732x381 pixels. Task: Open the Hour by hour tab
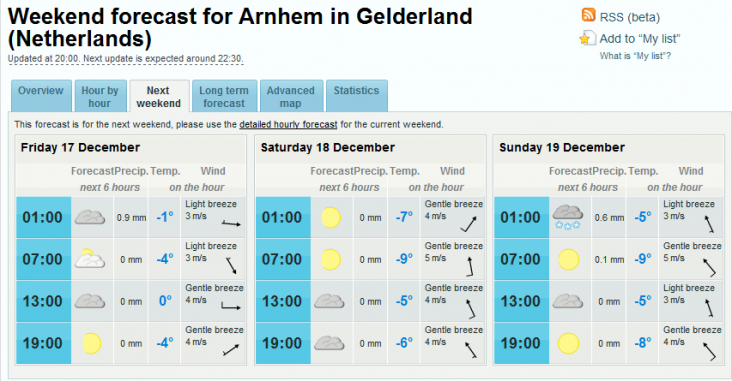(x=100, y=96)
